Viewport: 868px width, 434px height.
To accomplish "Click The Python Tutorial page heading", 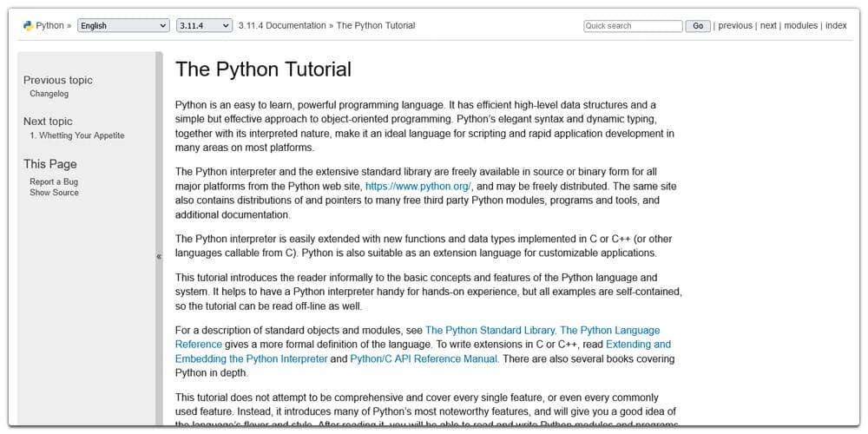I will tap(264, 69).
